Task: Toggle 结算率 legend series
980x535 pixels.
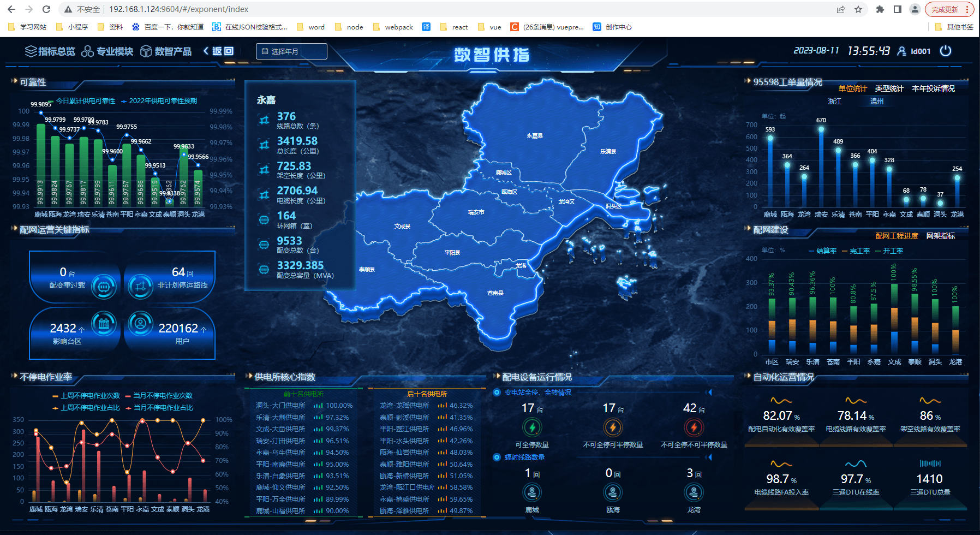Action: point(823,251)
